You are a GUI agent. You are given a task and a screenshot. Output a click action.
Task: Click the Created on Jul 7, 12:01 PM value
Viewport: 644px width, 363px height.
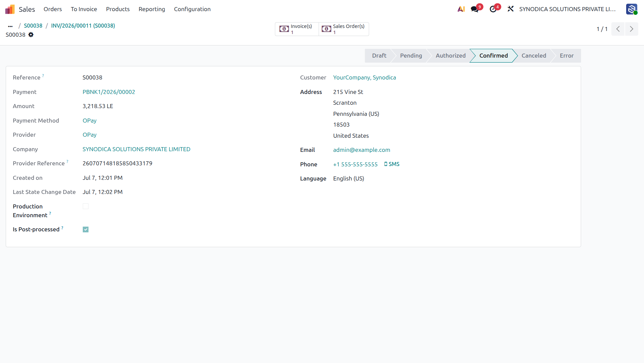103,178
